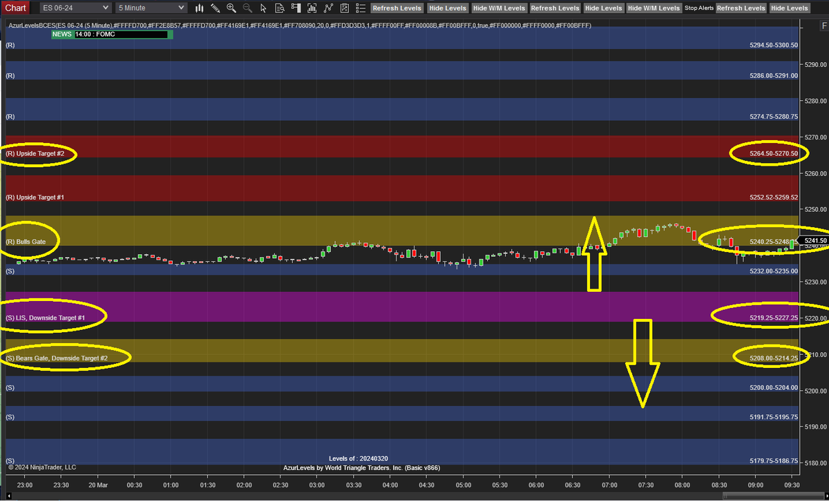Image resolution: width=829 pixels, height=504 pixels.
Task: Click the 5232.00-5235.00 level value
Action: (x=774, y=272)
